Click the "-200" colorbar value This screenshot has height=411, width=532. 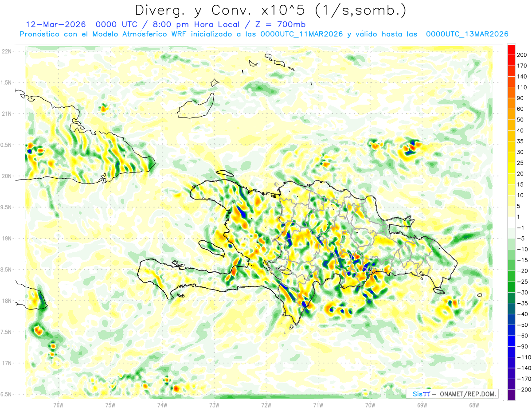click(524, 390)
